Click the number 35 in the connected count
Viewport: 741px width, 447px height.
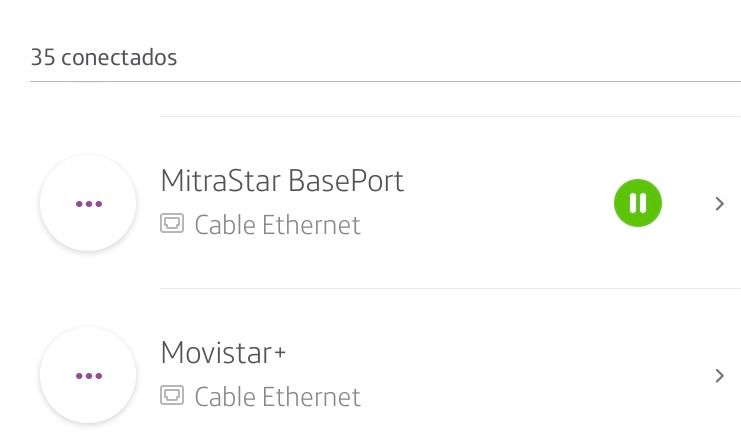point(42,58)
